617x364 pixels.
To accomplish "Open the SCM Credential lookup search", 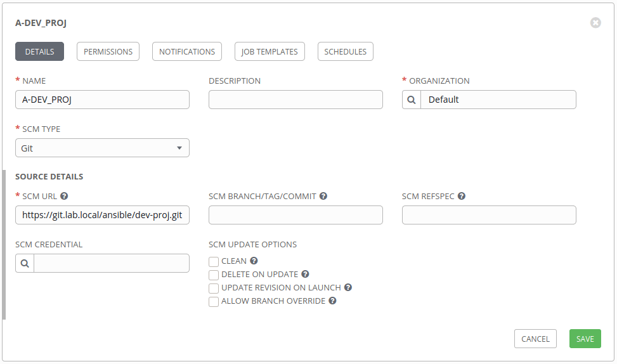I will (x=25, y=263).
